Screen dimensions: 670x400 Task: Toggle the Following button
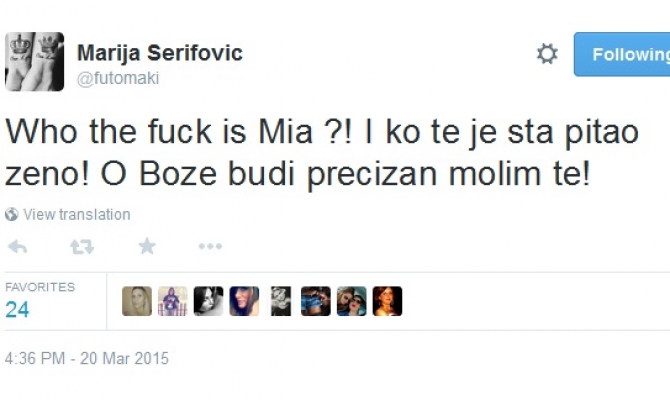pyautogui.click(x=624, y=54)
